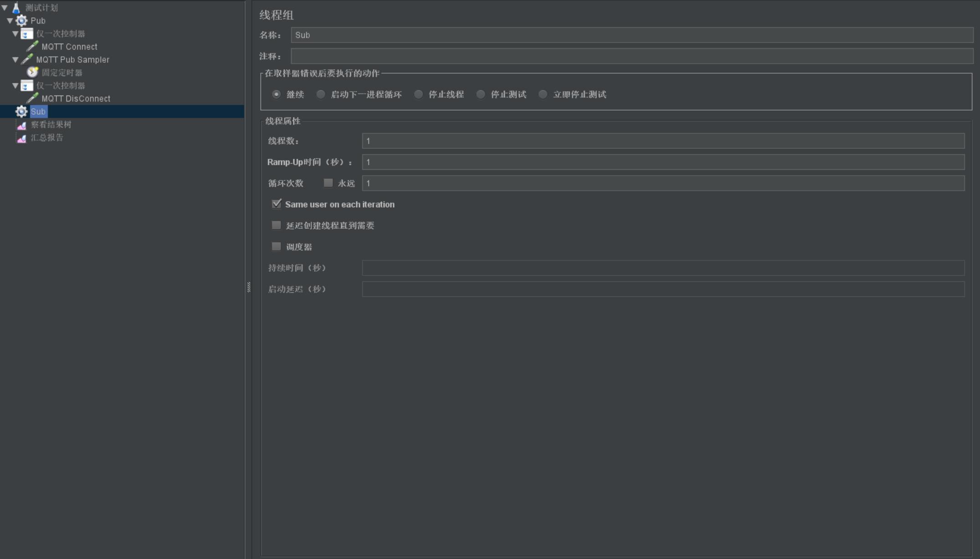Collapse 仅一次控制器 above MQTT DisConnect
The width and height of the screenshot is (980, 559).
15,86
